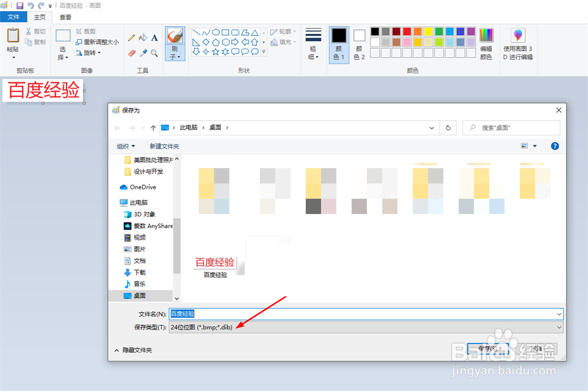
Task: Activate the 刷子 (Brushes) tool
Action: tap(175, 36)
